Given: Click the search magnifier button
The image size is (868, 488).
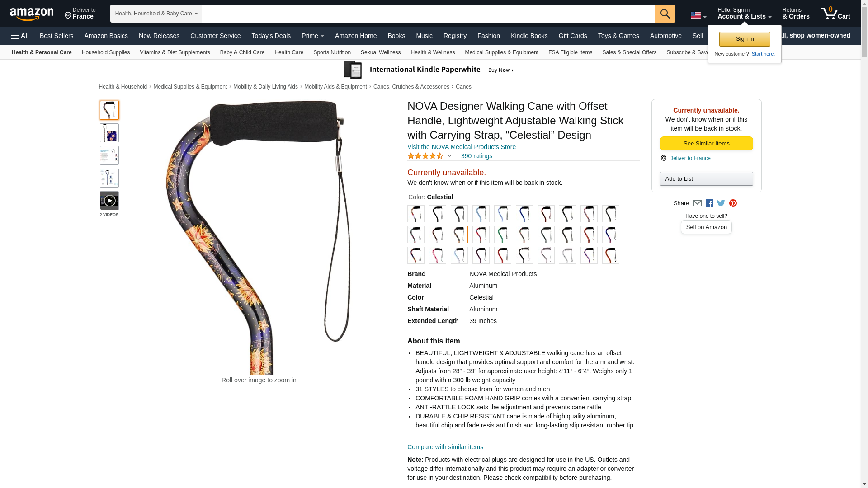Looking at the screenshot, I should click(665, 14).
